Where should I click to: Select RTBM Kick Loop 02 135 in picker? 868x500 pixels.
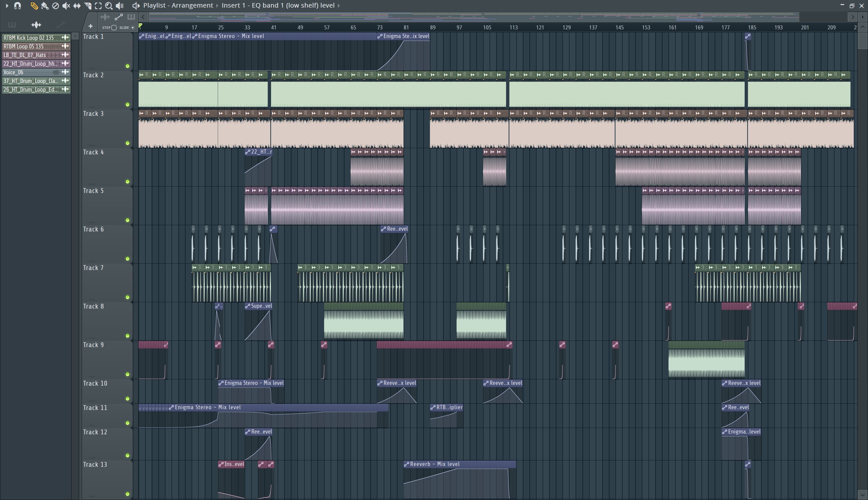click(36, 38)
